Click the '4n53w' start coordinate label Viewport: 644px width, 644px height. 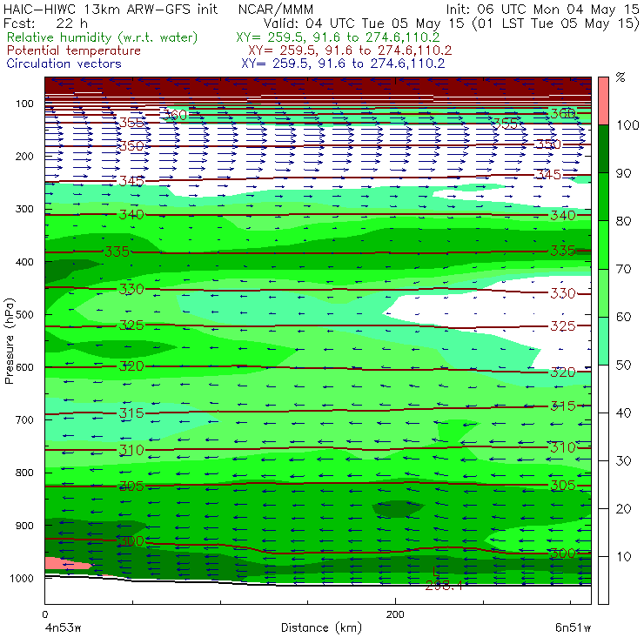click(x=63, y=627)
